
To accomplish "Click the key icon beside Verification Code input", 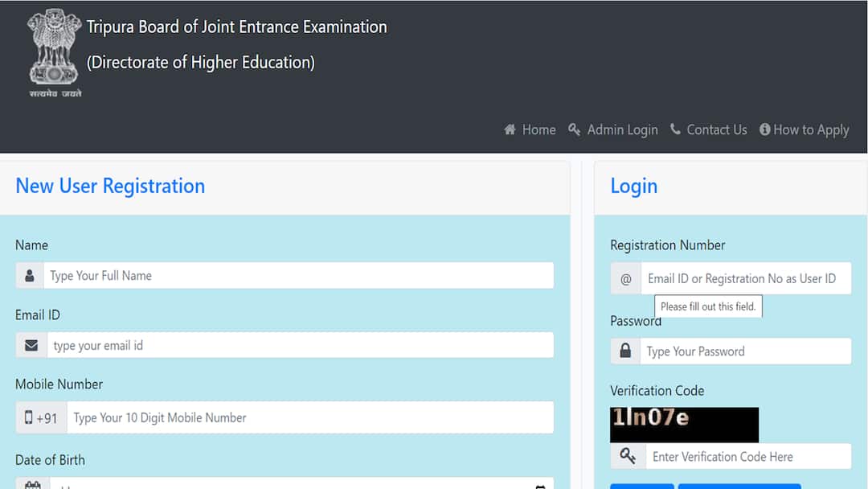I will [628, 457].
